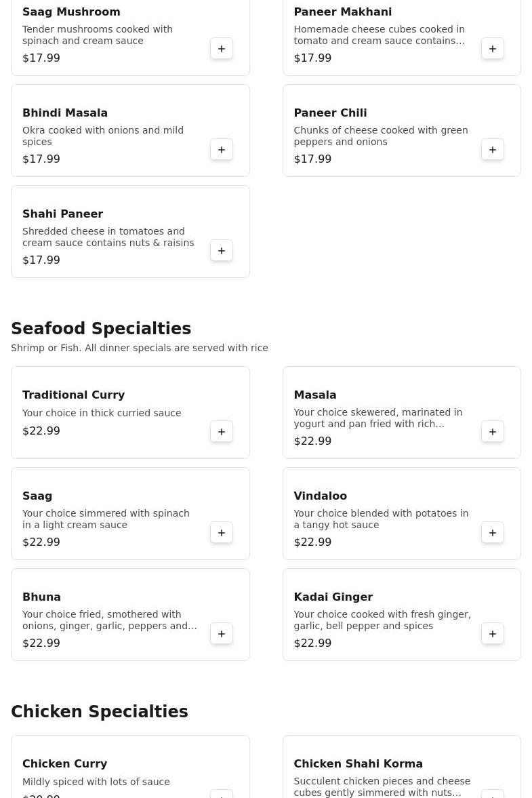Add seafood Masala with plus icon
Viewport: 532px width, 798px height.
(493, 432)
